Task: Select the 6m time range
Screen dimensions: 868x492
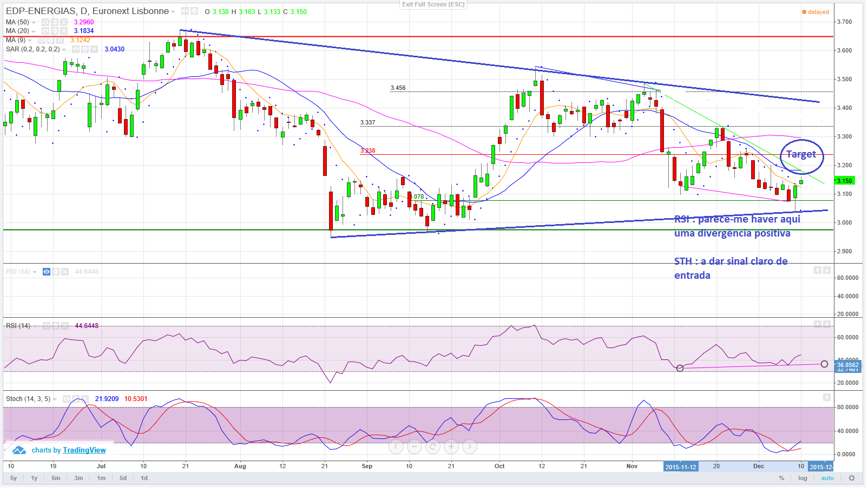Action: pos(56,478)
